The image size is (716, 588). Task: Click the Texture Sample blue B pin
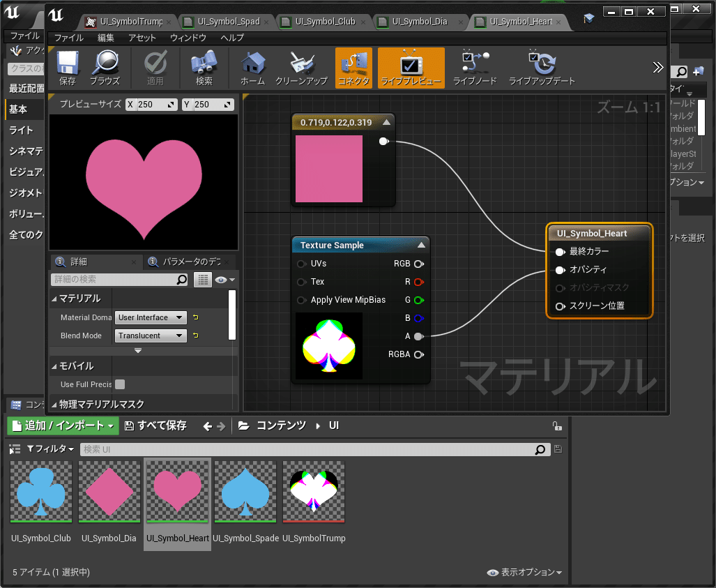(x=419, y=318)
